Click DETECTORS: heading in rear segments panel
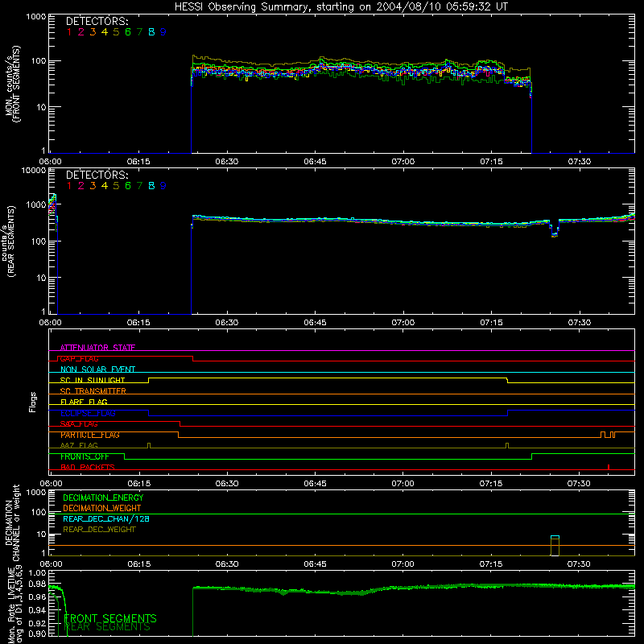 97,175
